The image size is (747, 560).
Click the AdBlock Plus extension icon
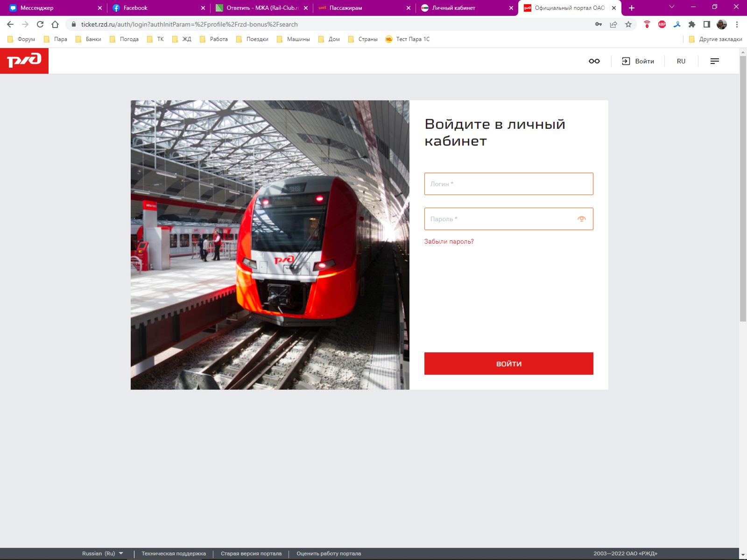662,24
